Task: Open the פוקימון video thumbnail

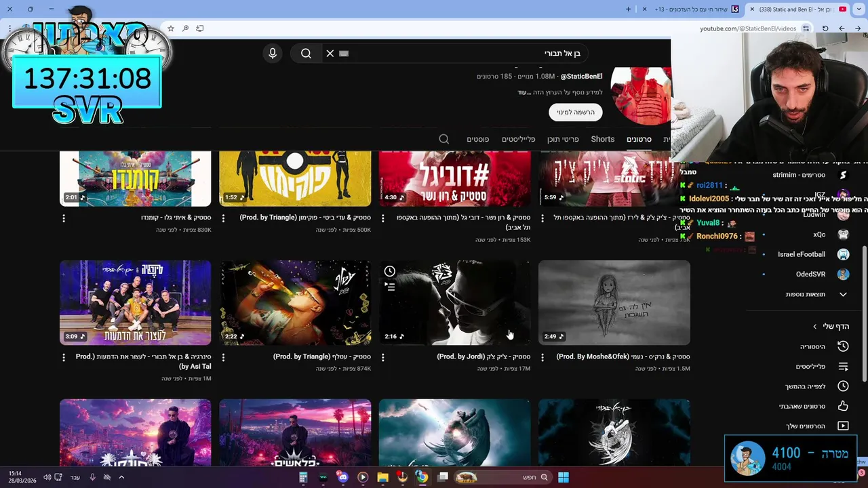Action: 295,178
